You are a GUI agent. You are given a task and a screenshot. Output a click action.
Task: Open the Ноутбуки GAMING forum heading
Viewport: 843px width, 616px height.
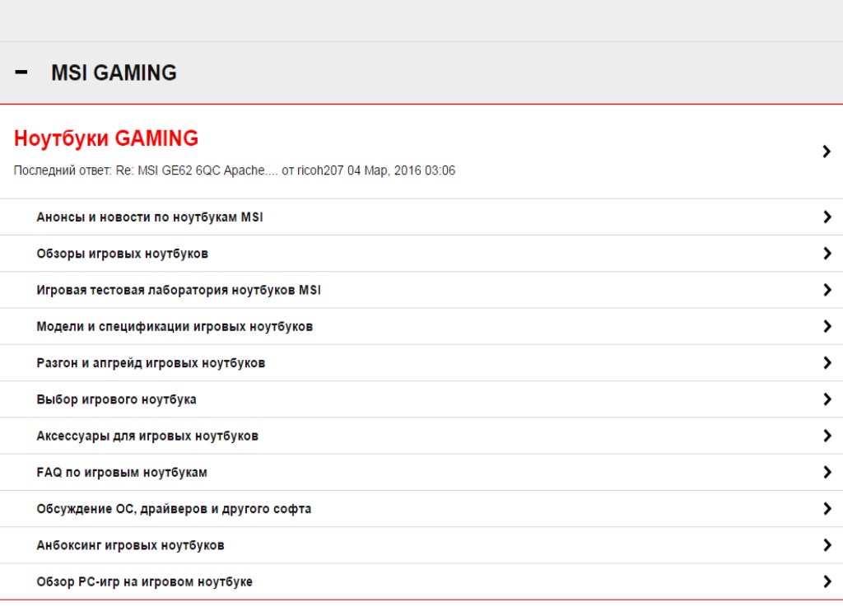(x=106, y=138)
